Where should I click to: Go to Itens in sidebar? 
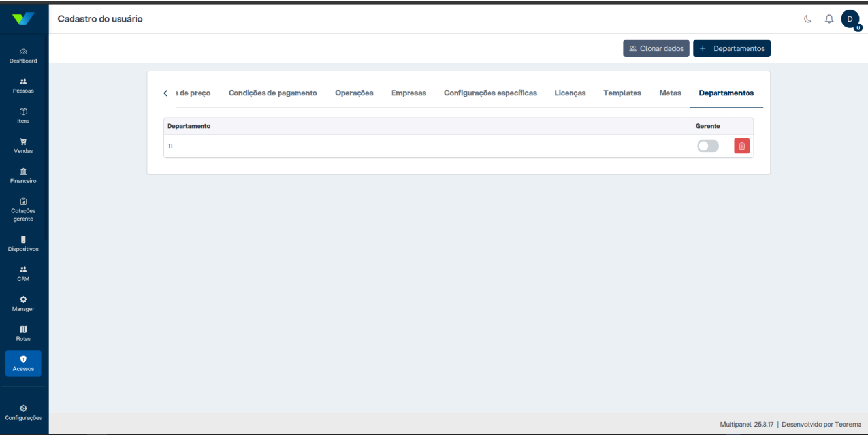[x=24, y=116]
